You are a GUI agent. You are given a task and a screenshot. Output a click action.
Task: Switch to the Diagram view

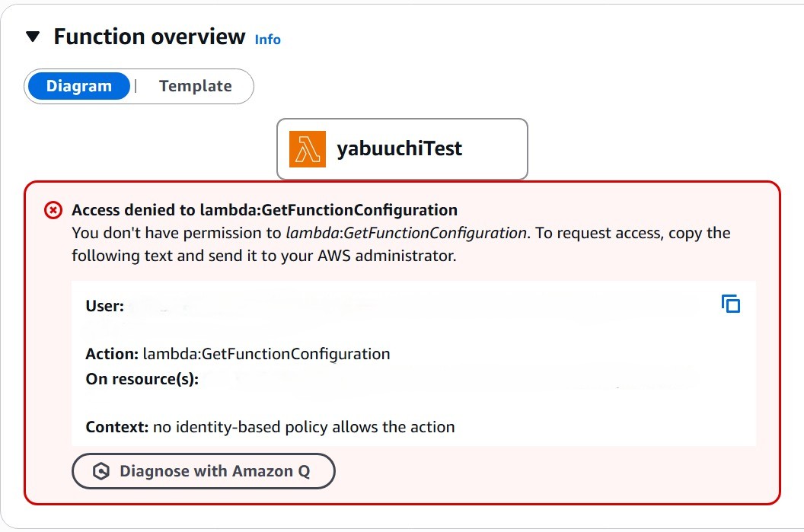tap(78, 86)
